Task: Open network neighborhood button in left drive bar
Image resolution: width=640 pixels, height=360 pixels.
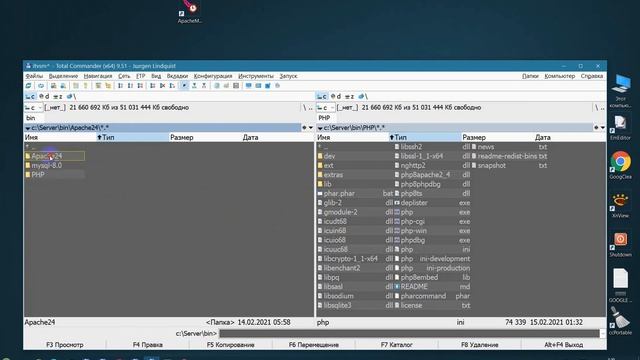Action: [x=71, y=97]
